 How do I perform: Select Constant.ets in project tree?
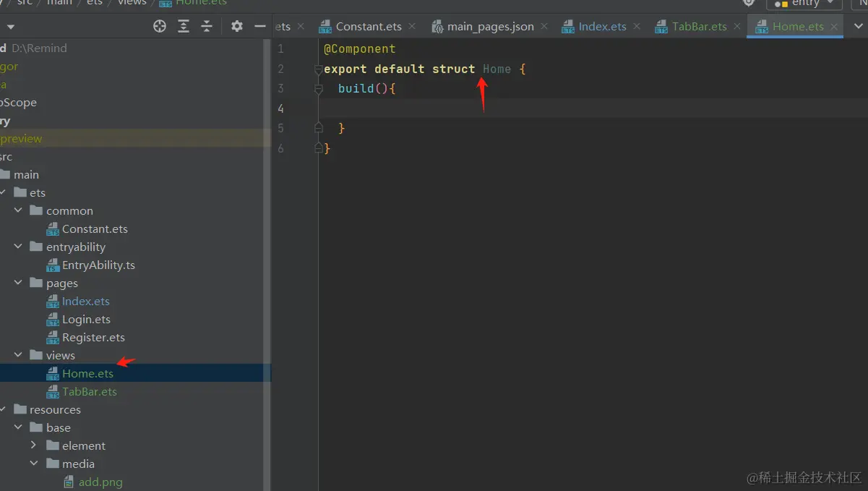coord(95,229)
